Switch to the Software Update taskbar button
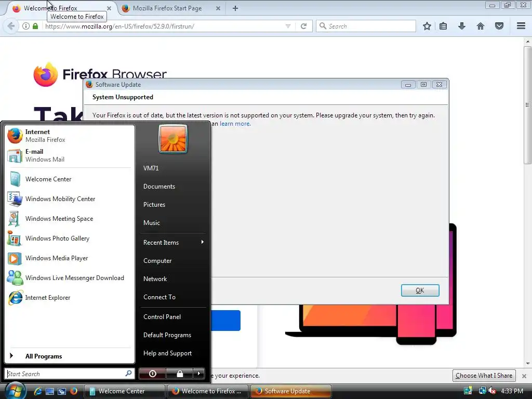This screenshot has width=532, height=399. [290, 391]
